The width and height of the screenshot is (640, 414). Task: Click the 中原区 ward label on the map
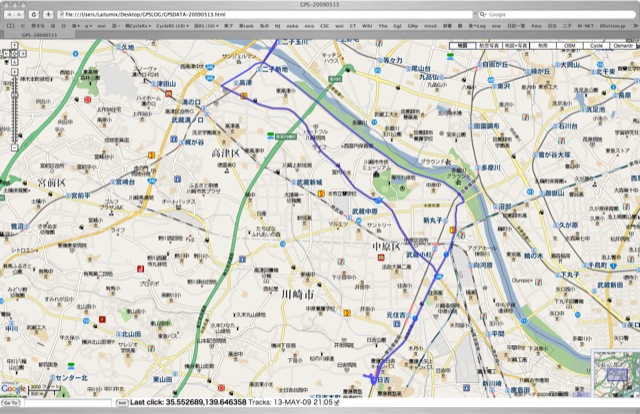pyautogui.click(x=387, y=247)
